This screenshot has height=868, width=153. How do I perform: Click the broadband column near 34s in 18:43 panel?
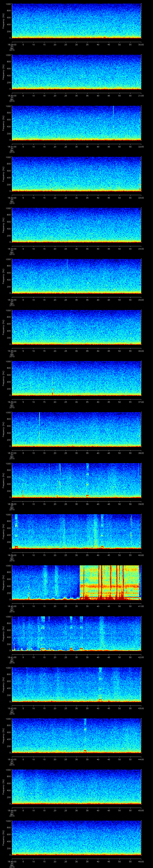(85, 735)
